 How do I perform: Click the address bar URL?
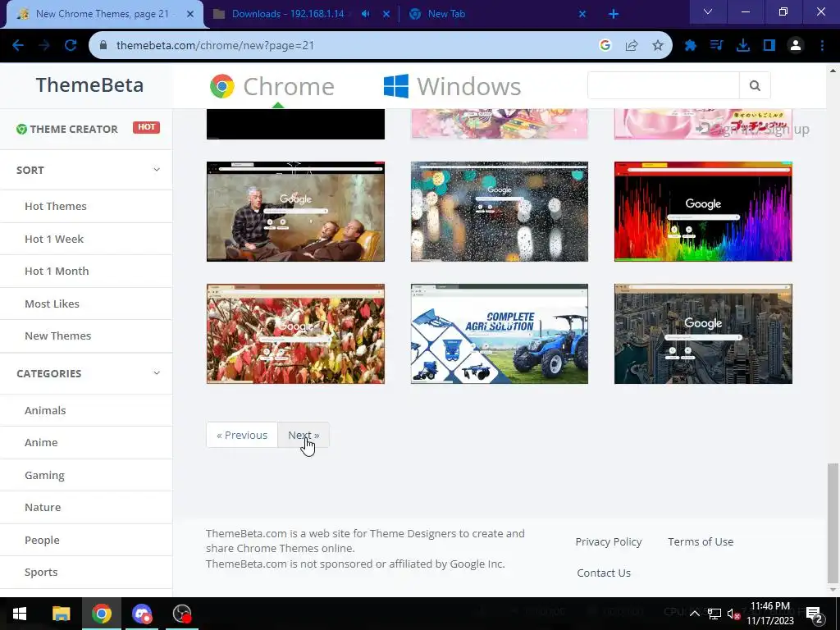click(215, 46)
